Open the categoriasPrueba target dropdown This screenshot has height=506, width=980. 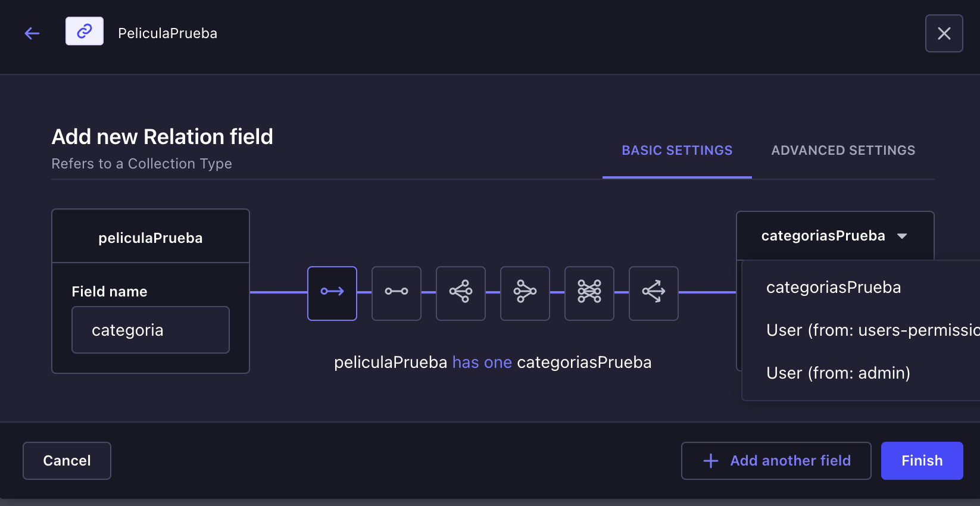835,236
